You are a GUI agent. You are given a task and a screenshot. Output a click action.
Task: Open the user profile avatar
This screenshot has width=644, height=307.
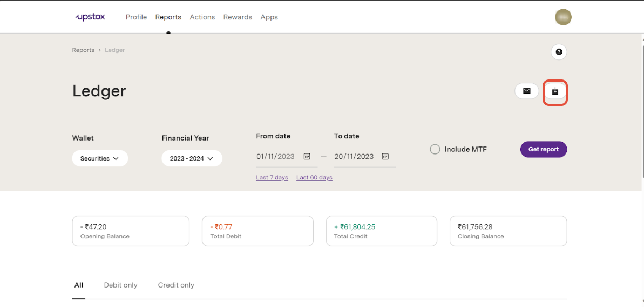pos(563,17)
